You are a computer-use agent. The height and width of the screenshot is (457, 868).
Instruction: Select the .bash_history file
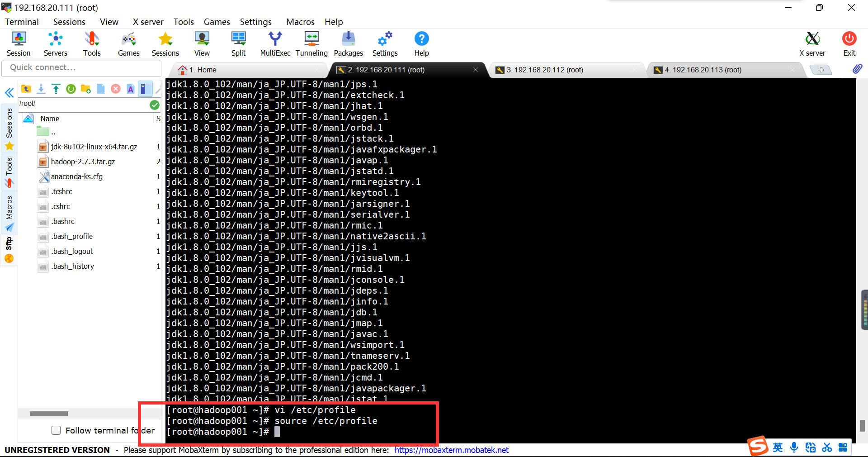point(72,266)
